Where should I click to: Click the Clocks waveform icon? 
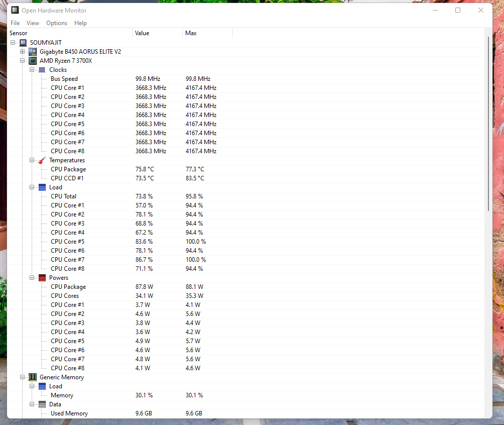click(42, 70)
